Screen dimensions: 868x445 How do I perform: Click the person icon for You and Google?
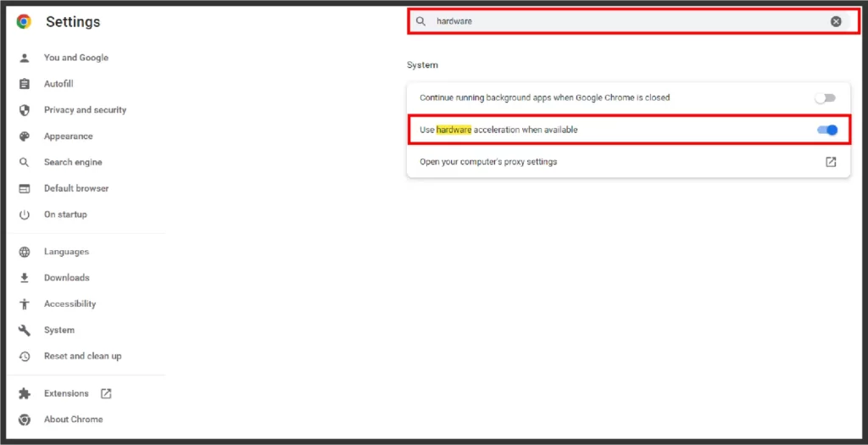pos(25,58)
